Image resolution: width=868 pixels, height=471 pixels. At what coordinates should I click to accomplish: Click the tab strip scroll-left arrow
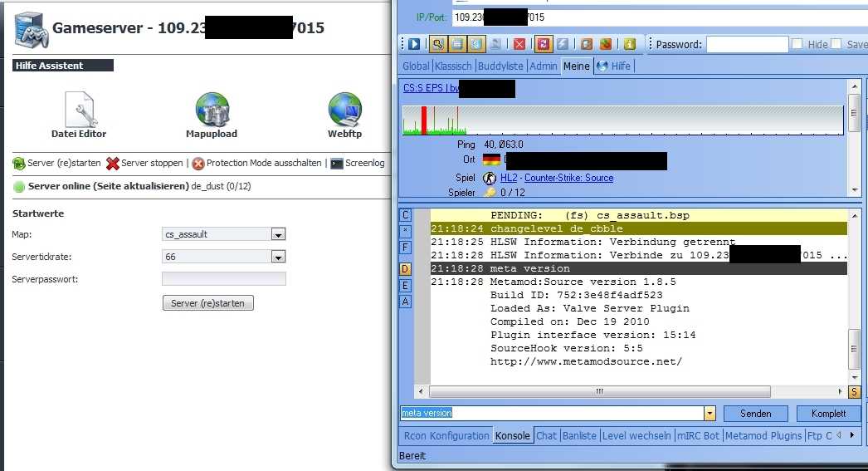839,435
